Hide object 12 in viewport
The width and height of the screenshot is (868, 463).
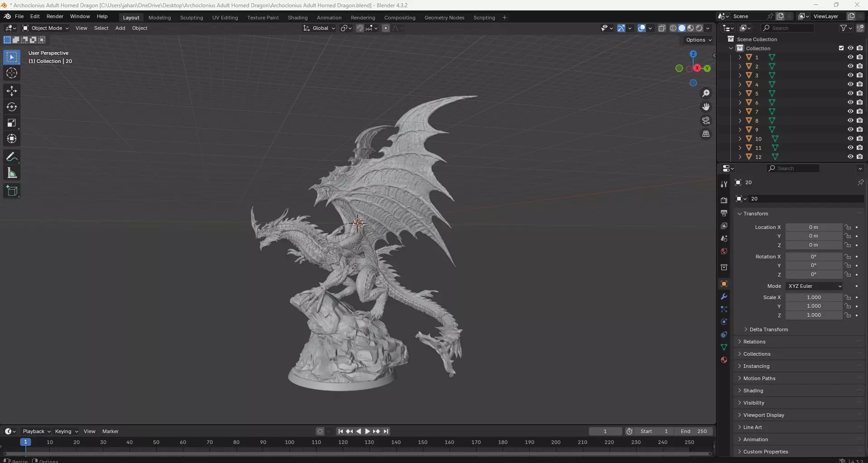click(850, 157)
